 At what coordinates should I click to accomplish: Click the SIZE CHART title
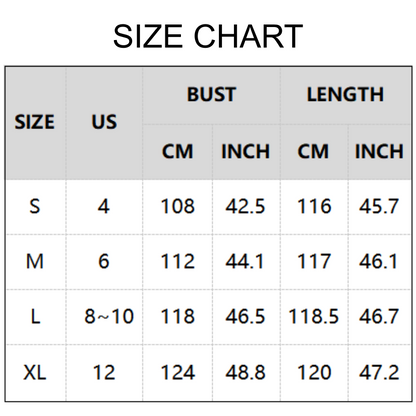[x=208, y=36]
